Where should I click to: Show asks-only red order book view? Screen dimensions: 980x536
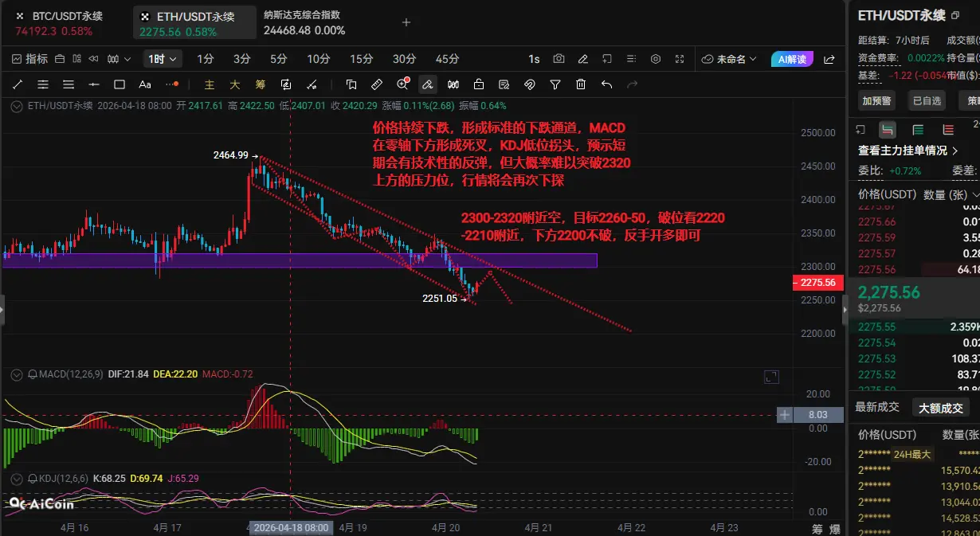948,130
